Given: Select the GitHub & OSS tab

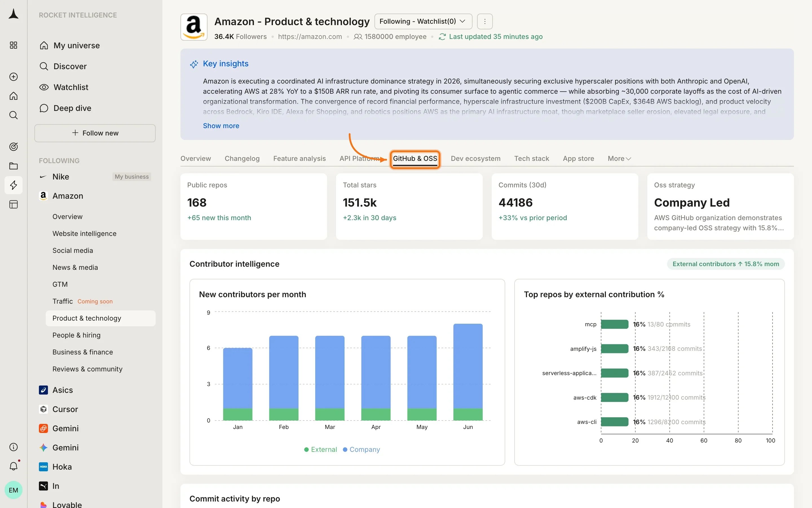Looking at the screenshot, I should [x=415, y=159].
